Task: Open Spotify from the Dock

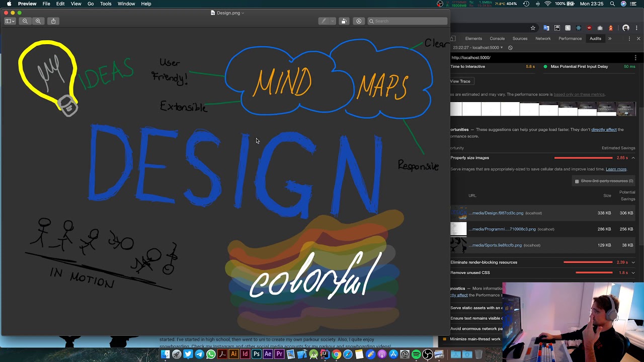Action: (416, 354)
